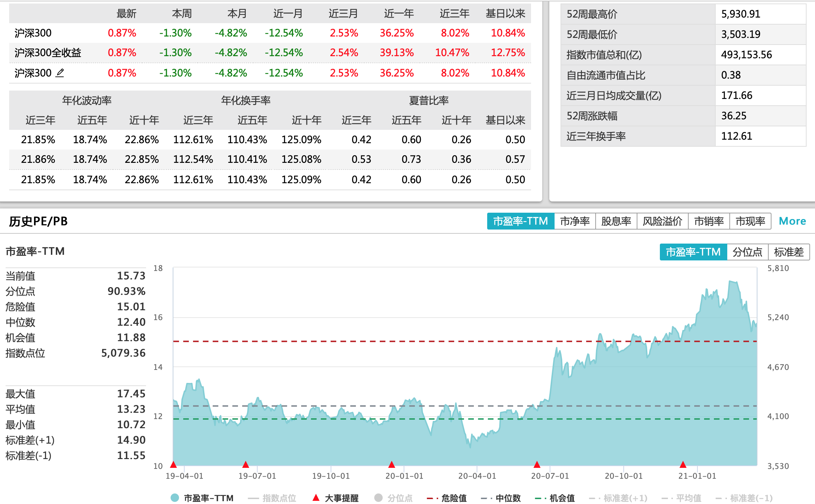
Task: Open the 股息率 tab
Action: (616, 221)
